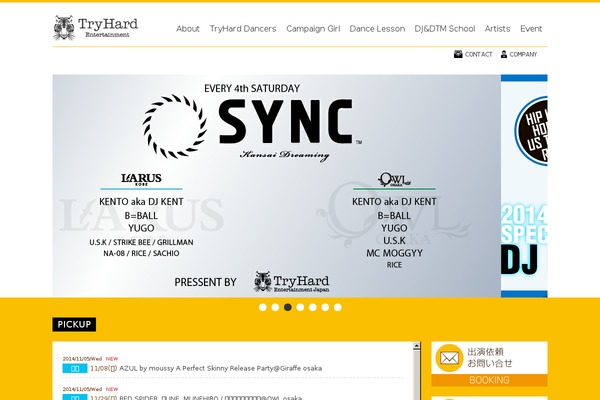The image size is (600, 400).
Task: Open the About menu item
Action: tap(188, 29)
